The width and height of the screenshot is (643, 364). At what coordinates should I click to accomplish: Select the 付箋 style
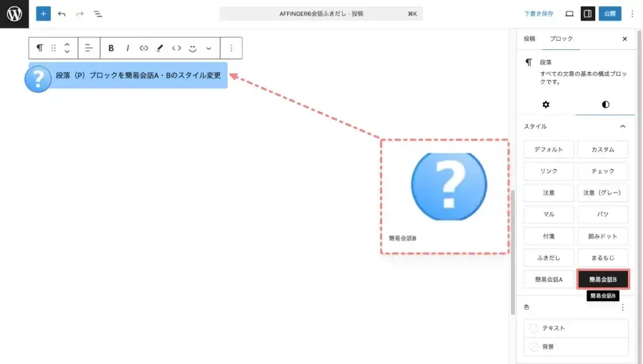pos(548,236)
